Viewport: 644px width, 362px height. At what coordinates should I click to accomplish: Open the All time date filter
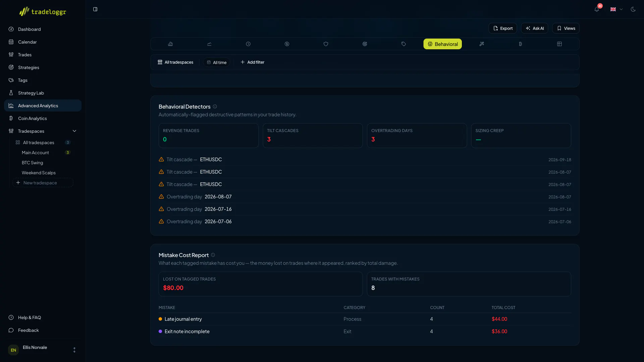pos(217,62)
